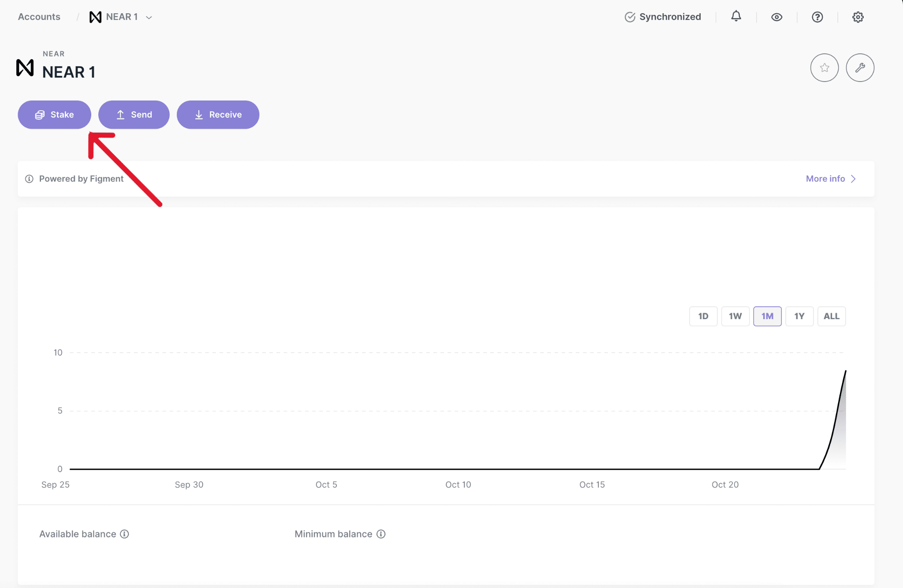Image resolution: width=903 pixels, height=588 pixels.
Task: Star NEAR 1 account as favorite
Action: point(824,68)
